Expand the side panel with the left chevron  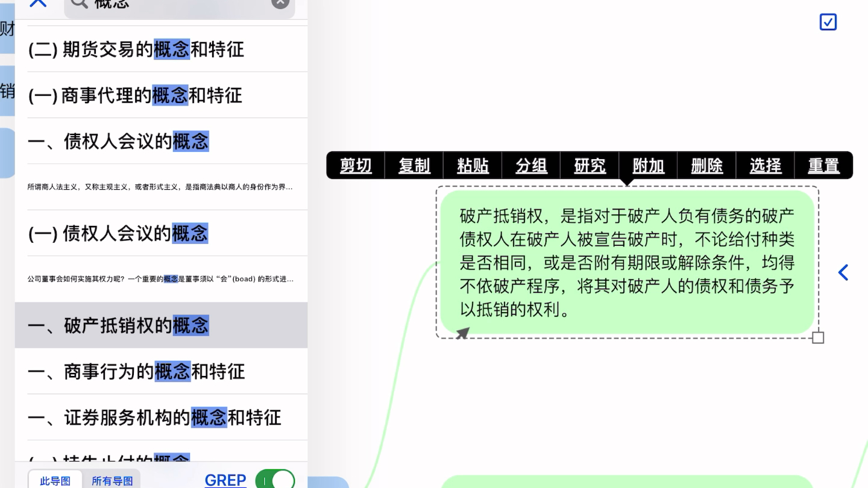(843, 273)
